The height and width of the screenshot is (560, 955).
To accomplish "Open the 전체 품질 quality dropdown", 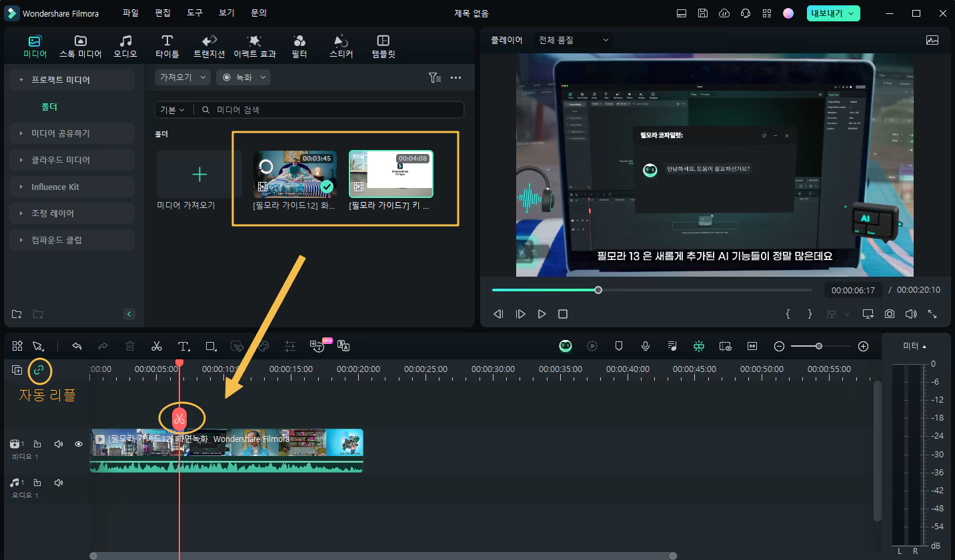I will (574, 40).
